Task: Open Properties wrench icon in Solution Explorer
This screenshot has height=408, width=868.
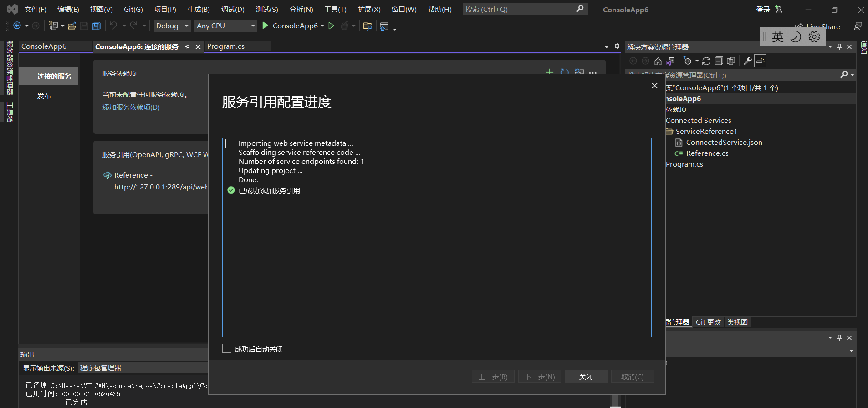Action: point(747,61)
